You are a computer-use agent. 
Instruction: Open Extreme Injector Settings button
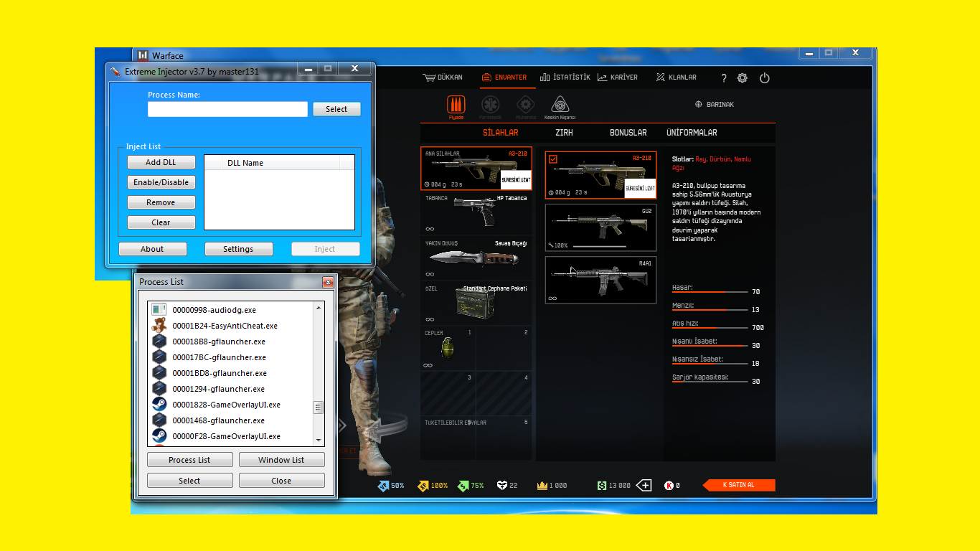tap(239, 249)
